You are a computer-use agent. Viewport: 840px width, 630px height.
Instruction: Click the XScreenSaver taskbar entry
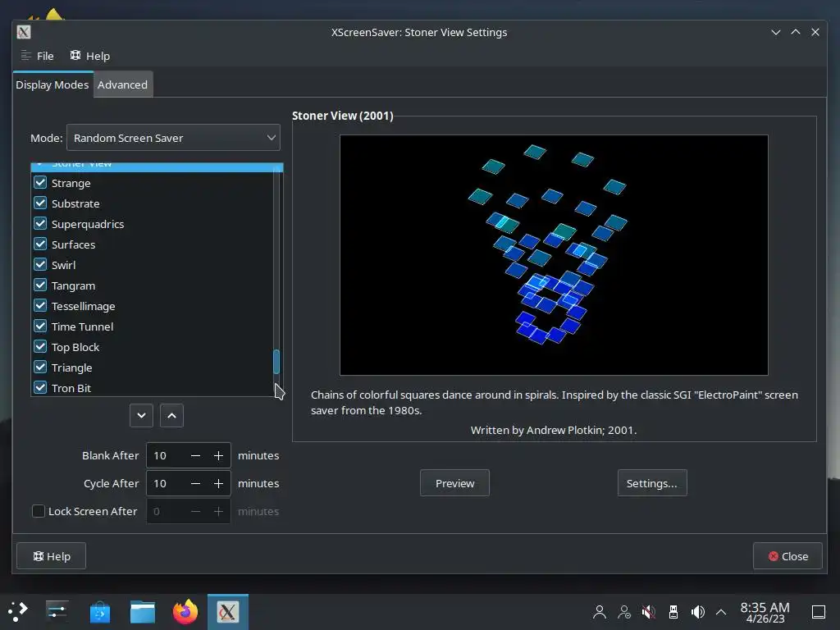[228, 611]
